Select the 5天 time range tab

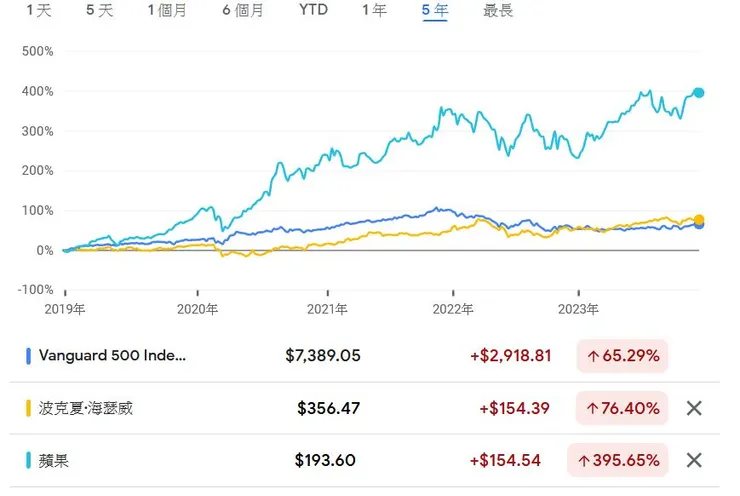pyautogui.click(x=100, y=10)
